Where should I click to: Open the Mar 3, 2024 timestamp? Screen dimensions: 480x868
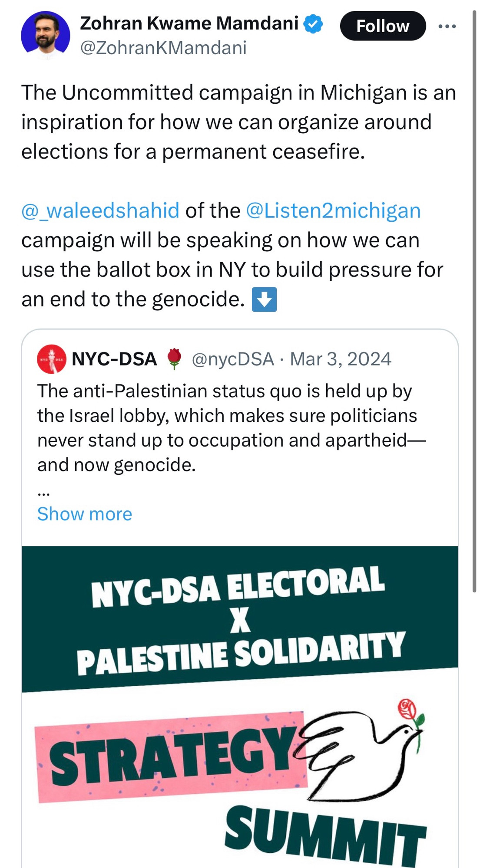(341, 359)
